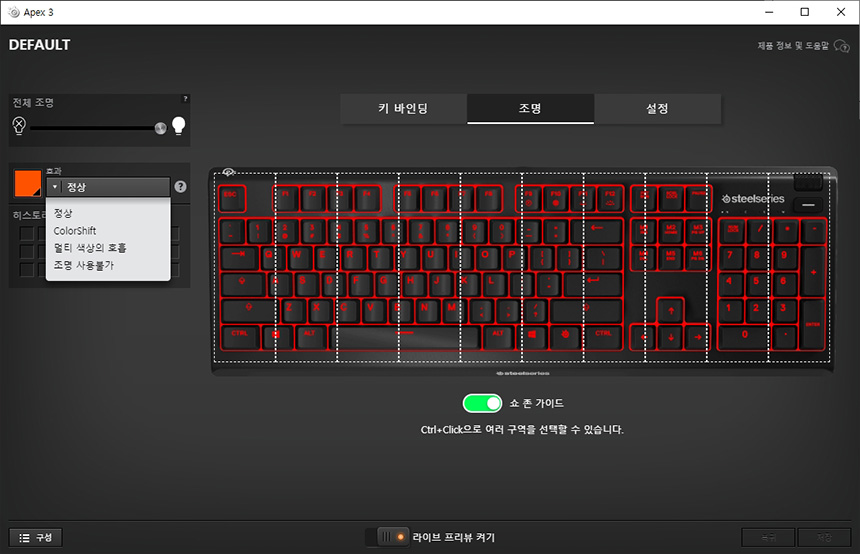
Task: Select the SteelSeries function key
Action: 565,337
